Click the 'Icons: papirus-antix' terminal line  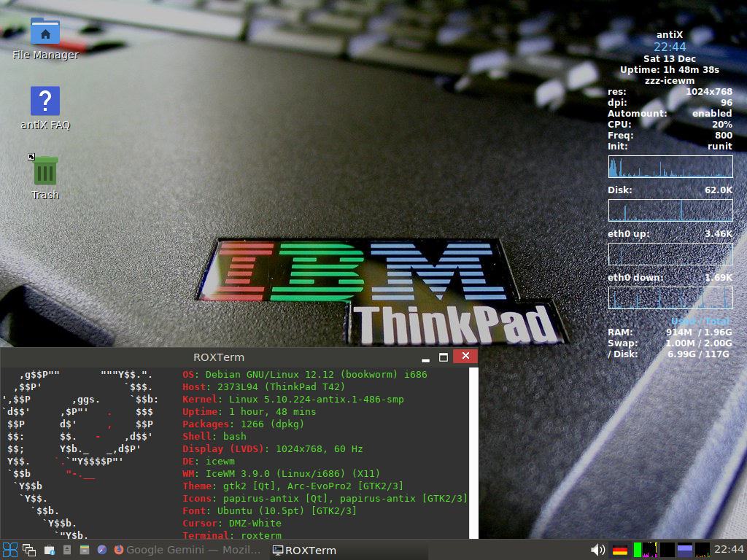point(325,498)
